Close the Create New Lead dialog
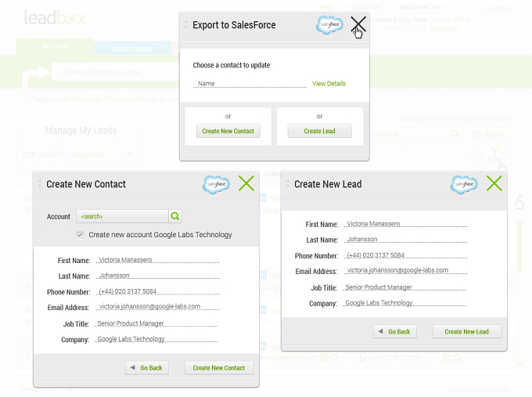Image resolution: width=532 pixels, height=397 pixels. tap(494, 183)
